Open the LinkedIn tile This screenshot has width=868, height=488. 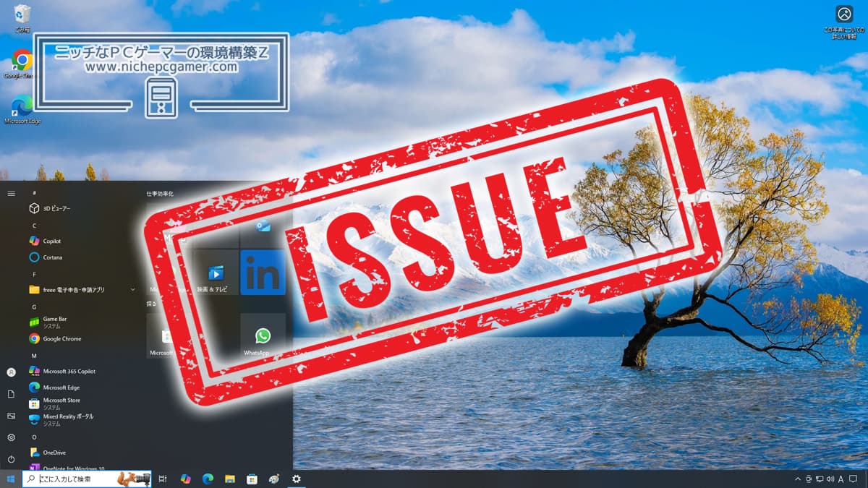263,272
